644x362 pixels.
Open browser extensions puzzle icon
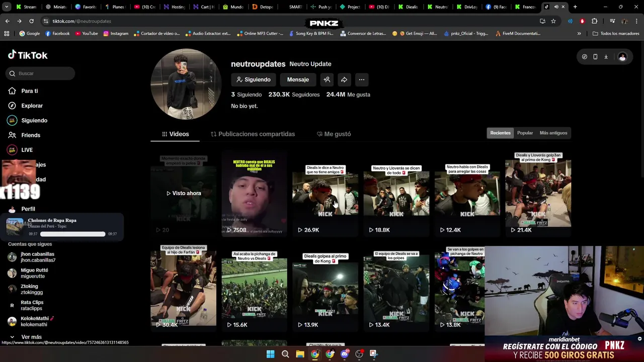(x=595, y=21)
